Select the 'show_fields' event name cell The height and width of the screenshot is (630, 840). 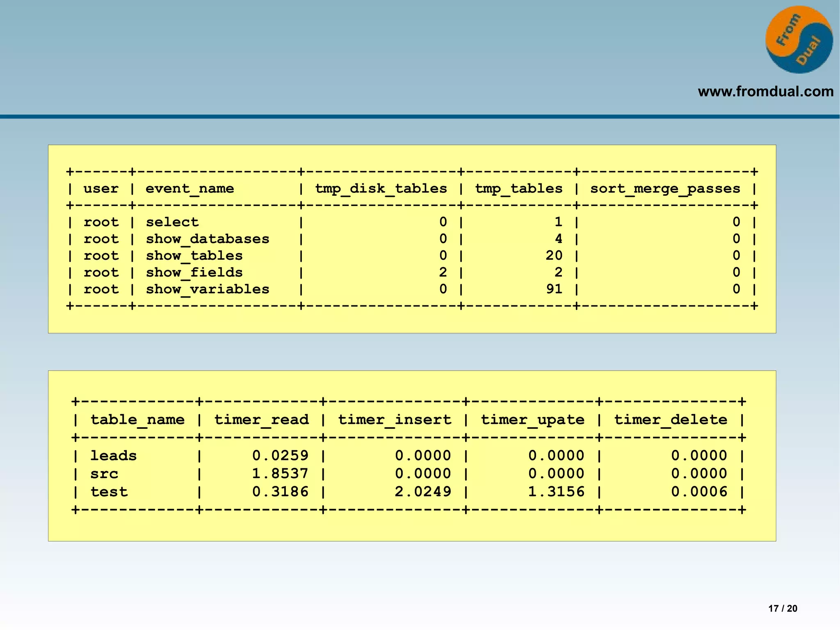coord(194,273)
